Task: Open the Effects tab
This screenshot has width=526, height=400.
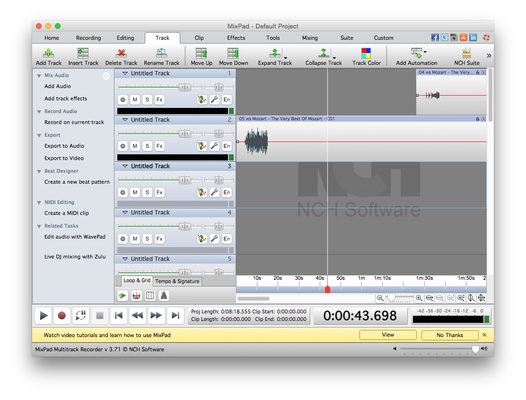Action: [236, 38]
